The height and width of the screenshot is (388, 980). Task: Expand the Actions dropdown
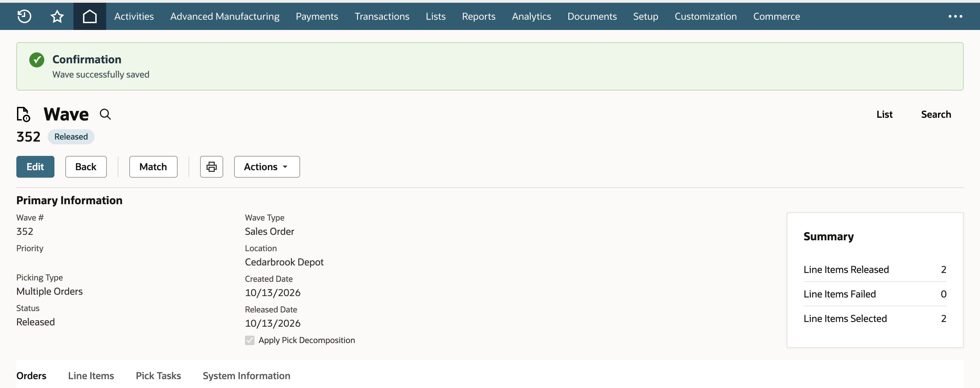coord(267,167)
